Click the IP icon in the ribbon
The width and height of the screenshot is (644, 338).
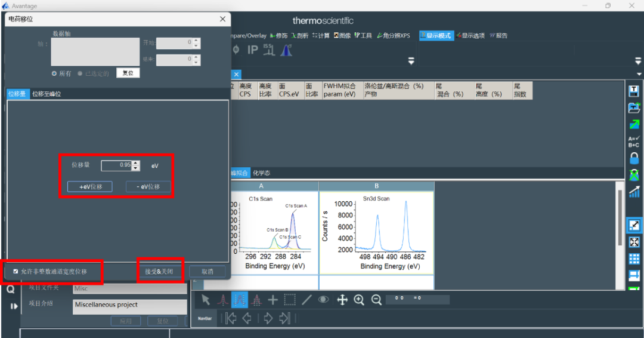(253, 50)
